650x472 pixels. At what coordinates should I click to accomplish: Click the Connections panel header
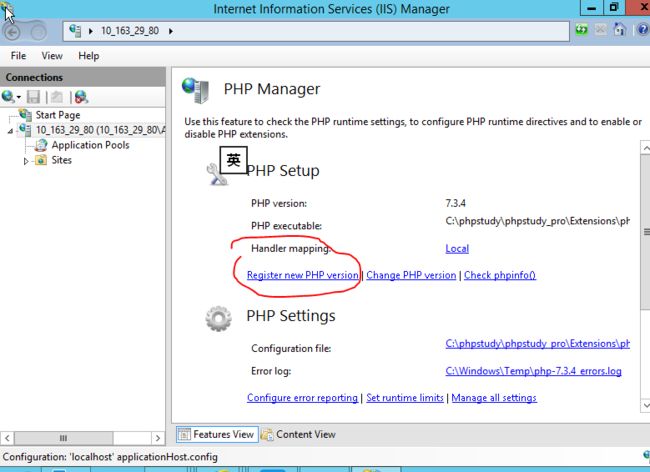tap(83, 77)
